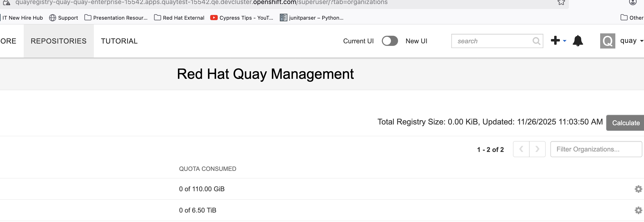
Task: Select the '0 of 110.00 GiB' cell
Action: (202, 189)
